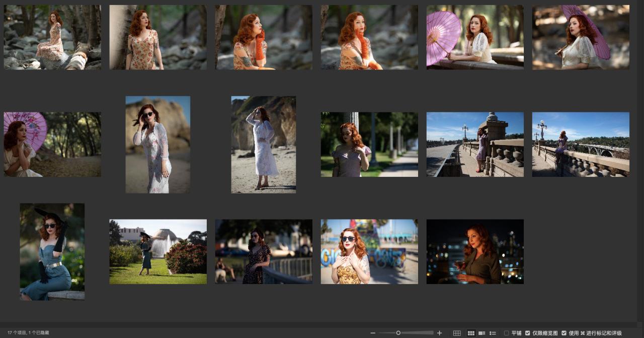Switch to list view icon
This screenshot has height=338, width=644.
point(493,333)
